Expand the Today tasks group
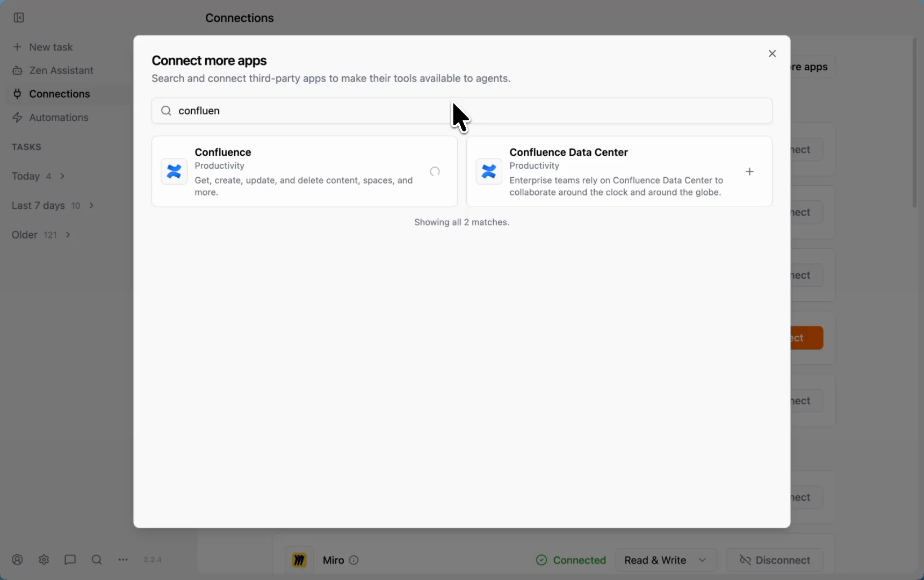 point(39,176)
